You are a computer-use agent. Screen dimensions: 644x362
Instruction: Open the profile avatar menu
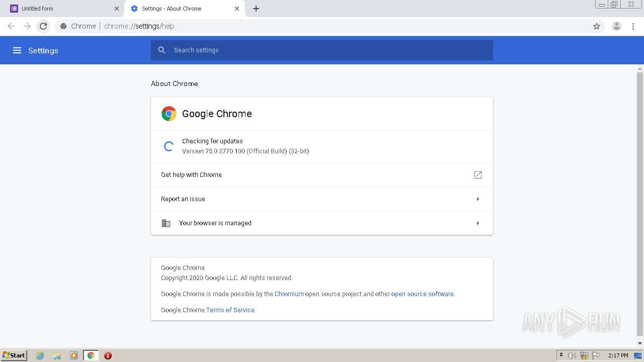click(617, 26)
